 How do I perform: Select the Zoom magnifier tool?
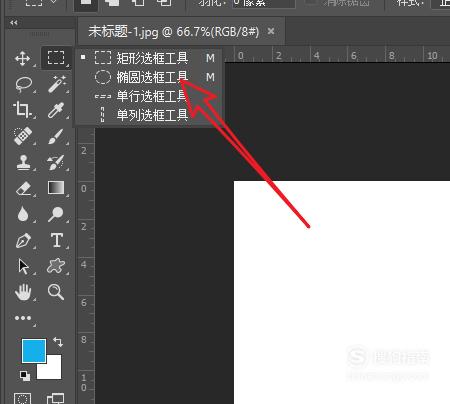pyautogui.click(x=56, y=292)
